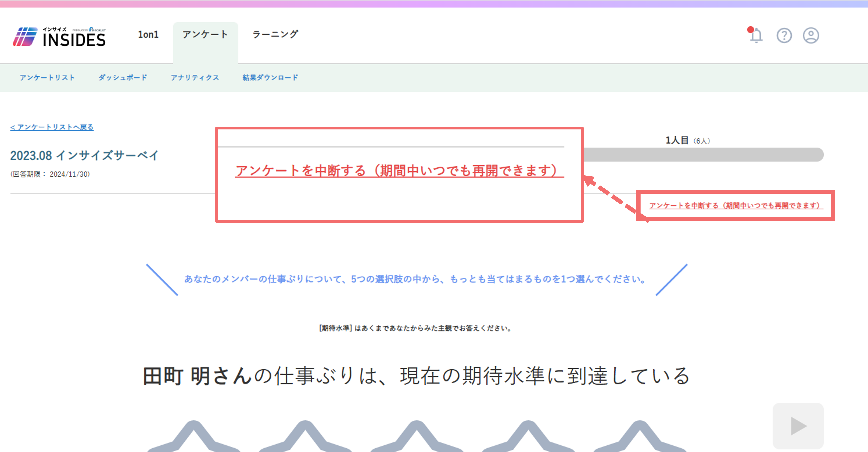Open the help question mark icon
This screenshot has width=868, height=452.
pyautogui.click(x=784, y=35)
